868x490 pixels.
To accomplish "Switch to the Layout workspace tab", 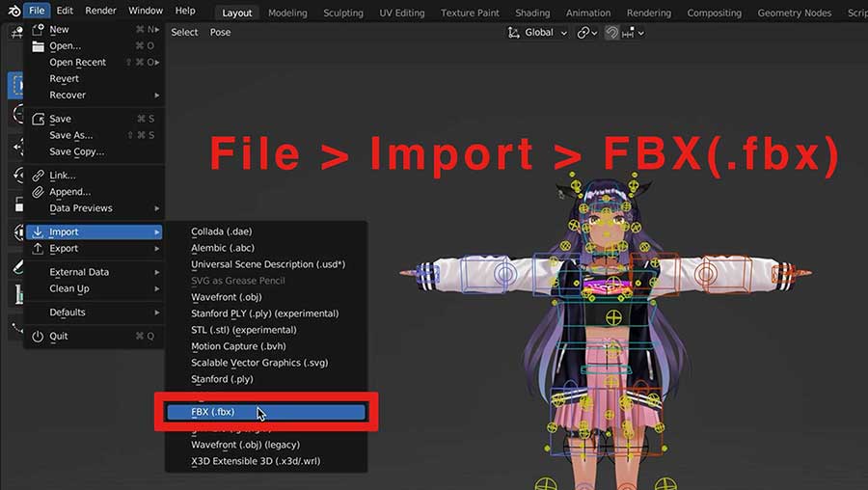I will click(x=237, y=13).
